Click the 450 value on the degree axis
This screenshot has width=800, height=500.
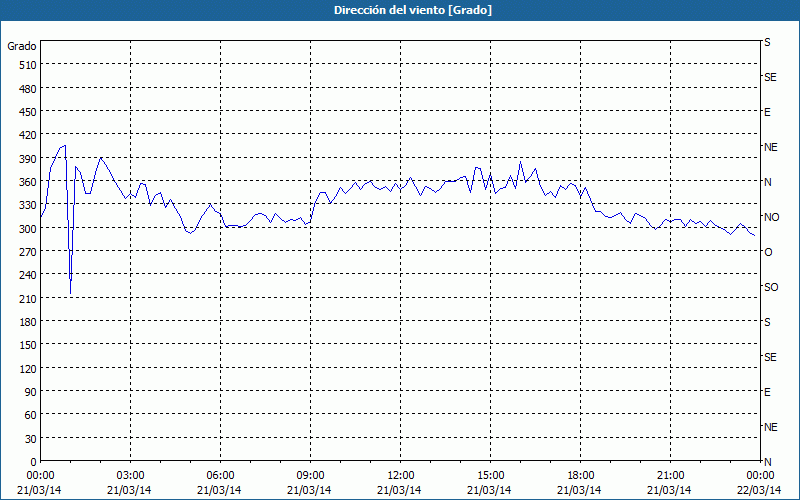(x=28, y=112)
